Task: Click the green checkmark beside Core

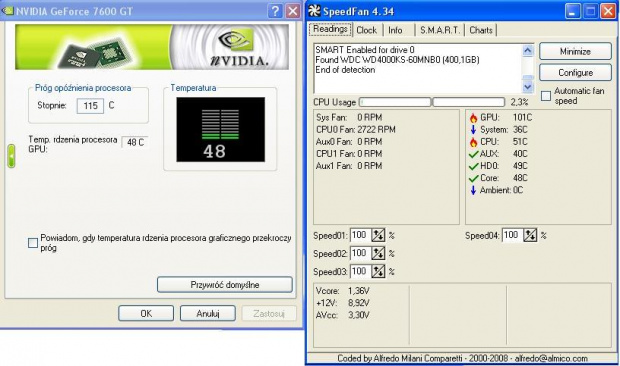Action: 473,178
